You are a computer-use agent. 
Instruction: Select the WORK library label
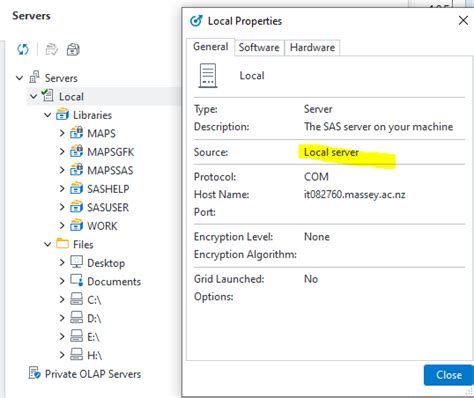click(102, 226)
